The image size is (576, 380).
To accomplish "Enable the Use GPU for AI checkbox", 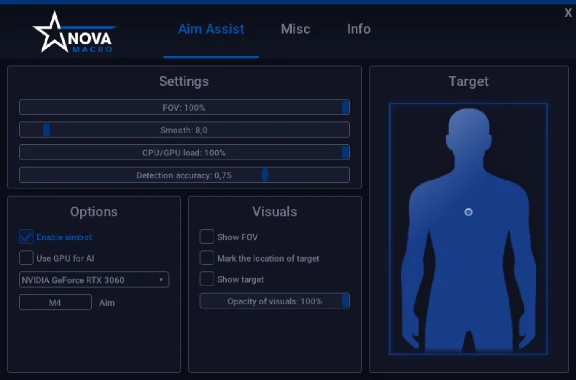I will [x=26, y=258].
